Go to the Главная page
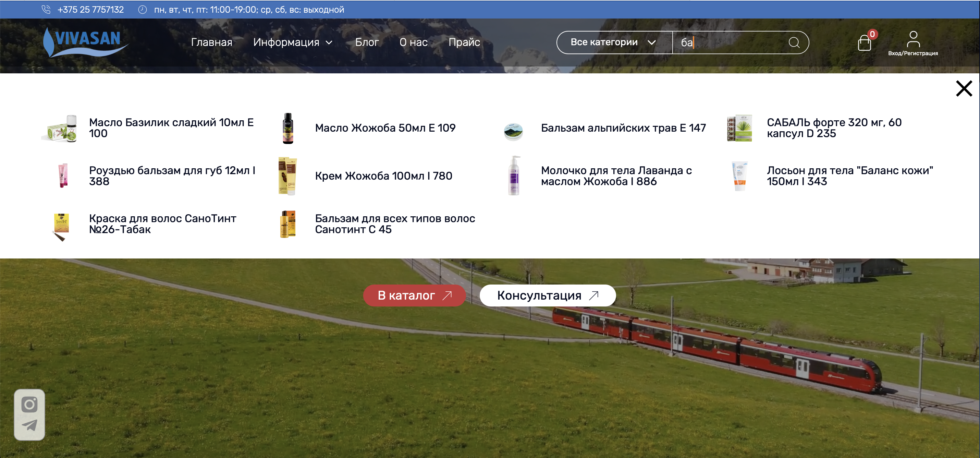This screenshot has height=458, width=980. point(211,42)
